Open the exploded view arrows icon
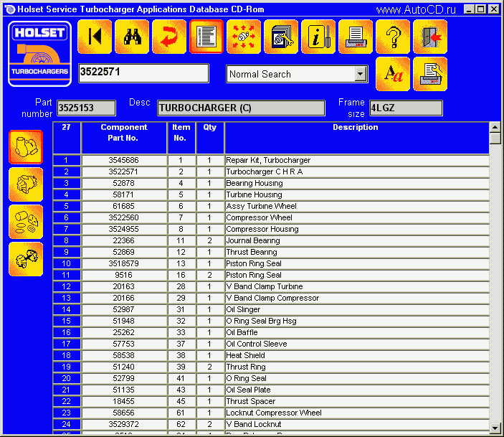This screenshot has height=437, width=504. point(244,37)
